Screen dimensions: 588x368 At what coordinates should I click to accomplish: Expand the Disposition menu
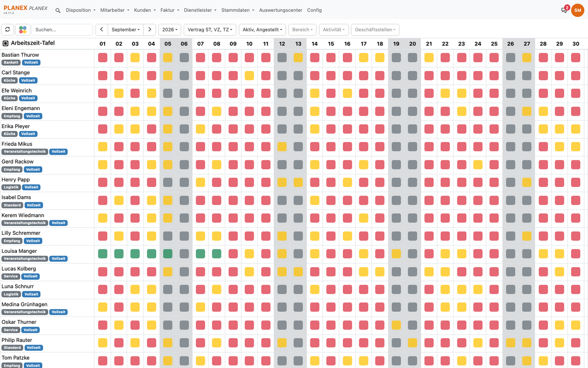(80, 10)
